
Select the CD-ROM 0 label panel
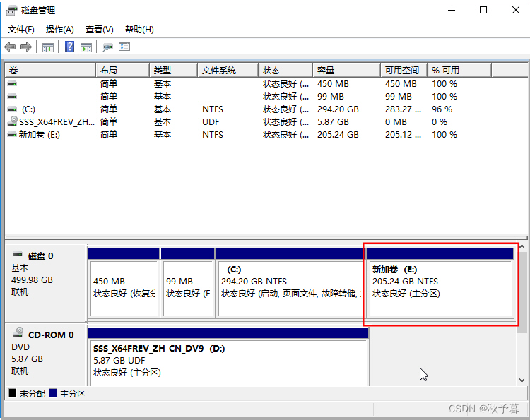point(46,354)
